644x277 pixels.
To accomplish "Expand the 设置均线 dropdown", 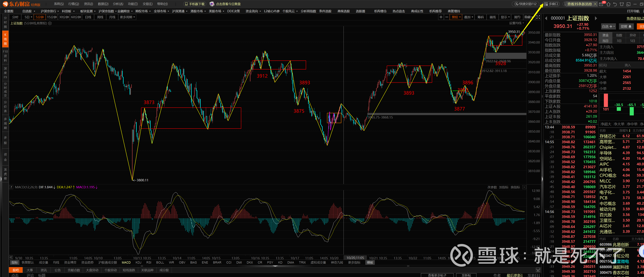I will pyautogui.click(x=517, y=23).
